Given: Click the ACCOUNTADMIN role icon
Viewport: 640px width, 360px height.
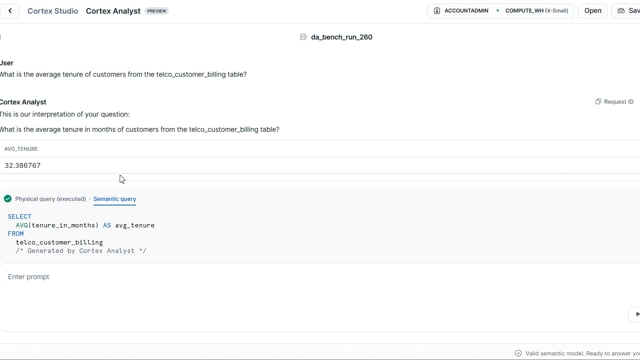Looking at the screenshot, I should [x=437, y=11].
